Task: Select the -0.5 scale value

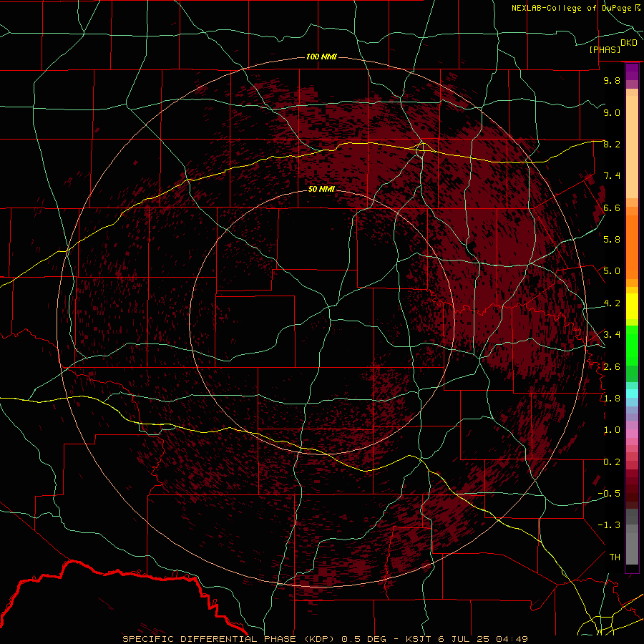Action: pyautogui.click(x=609, y=494)
